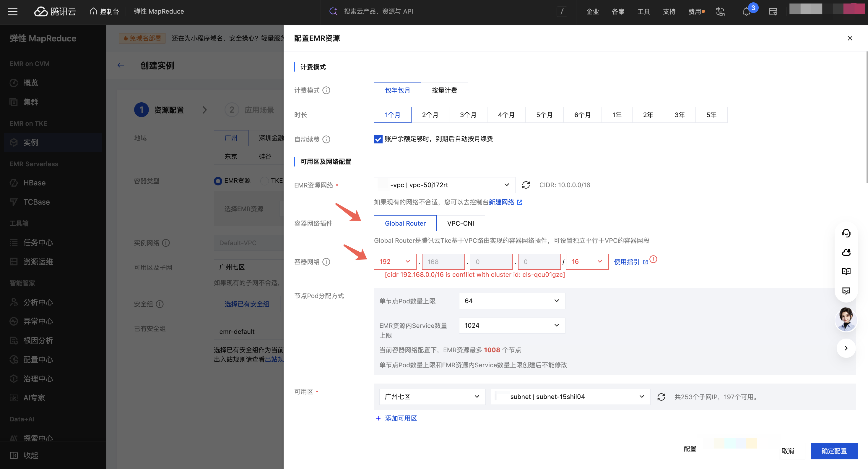Click 弹性 MapReduce in the top bar
Image resolution: width=868 pixels, height=469 pixels.
click(159, 12)
